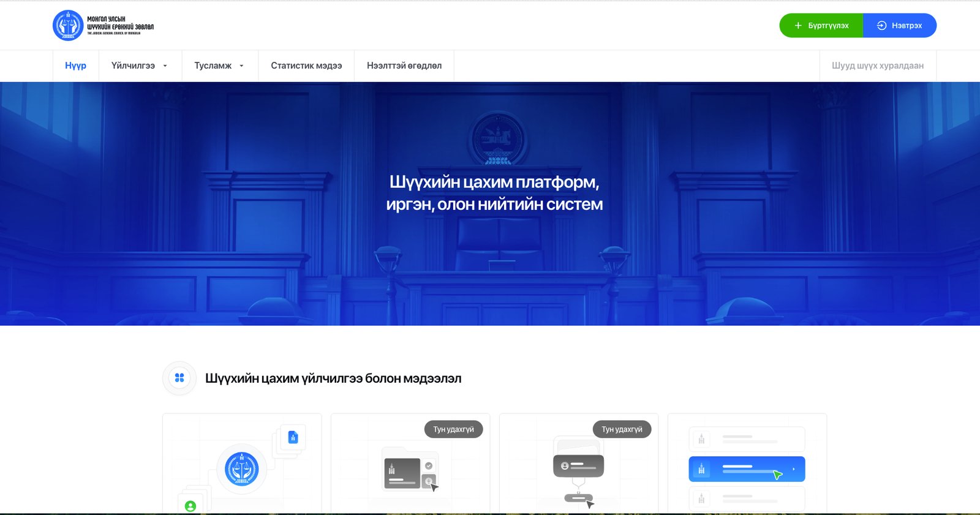
Task: Open the Бүртгүүлэх registration button
Action: point(821,26)
